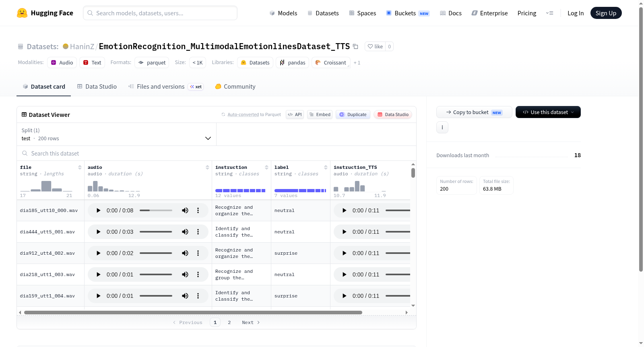This screenshot has width=644, height=347.
Task: Click the Duplicate button in Dataset Viewer
Action: coord(353,114)
